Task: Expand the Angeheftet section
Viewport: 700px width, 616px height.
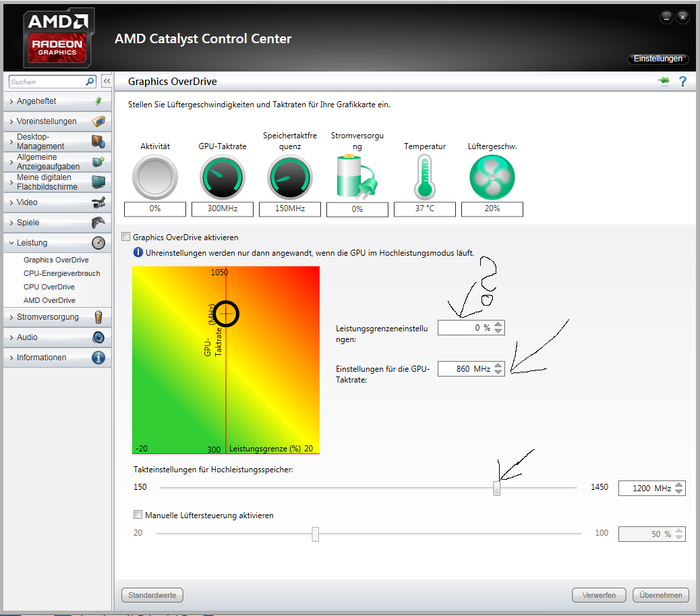Action: coord(57,101)
